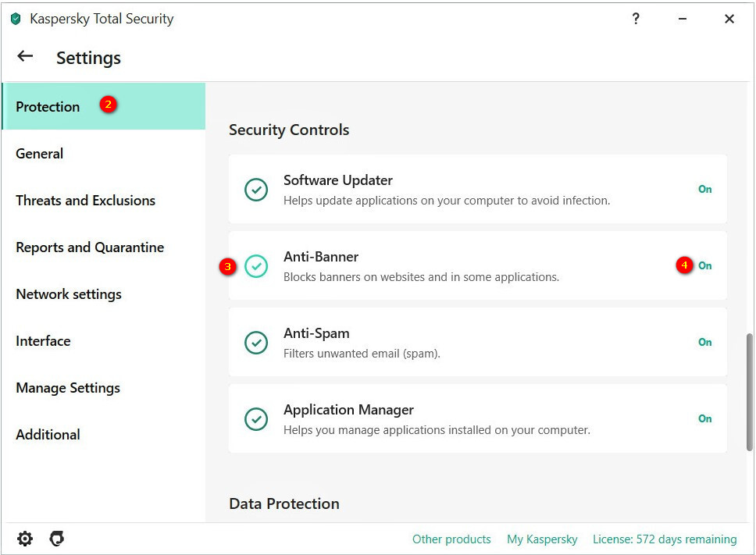Switch to Threats and Exclusions section
Viewport: 756px width, 555px height.
[x=85, y=201]
